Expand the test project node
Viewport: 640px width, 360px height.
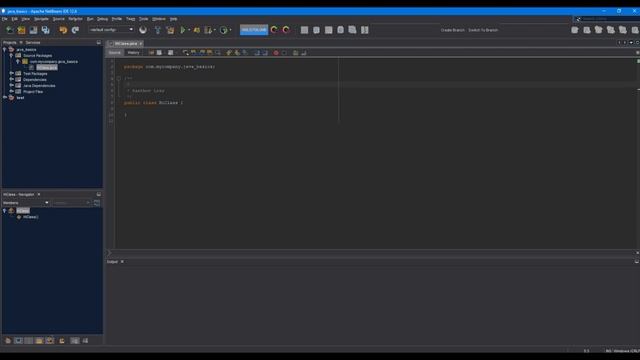click(x=4, y=98)
